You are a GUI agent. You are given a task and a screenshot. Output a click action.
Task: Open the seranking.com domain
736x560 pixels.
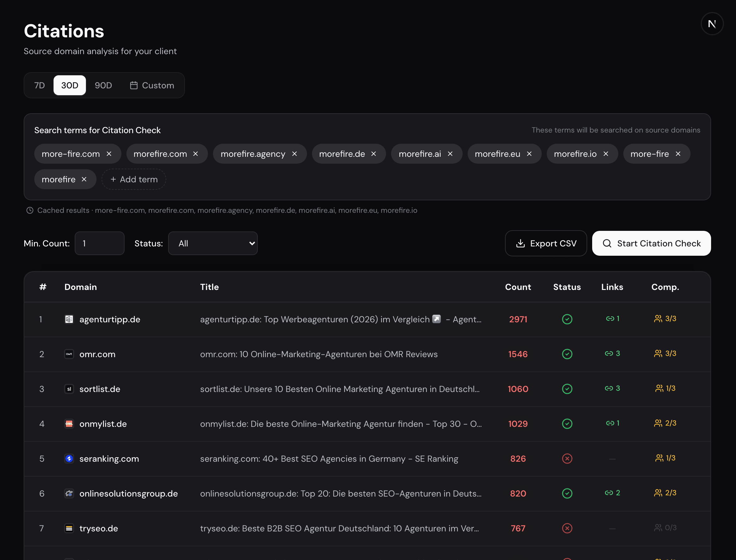pyautogui.click(x=109, y=459)
